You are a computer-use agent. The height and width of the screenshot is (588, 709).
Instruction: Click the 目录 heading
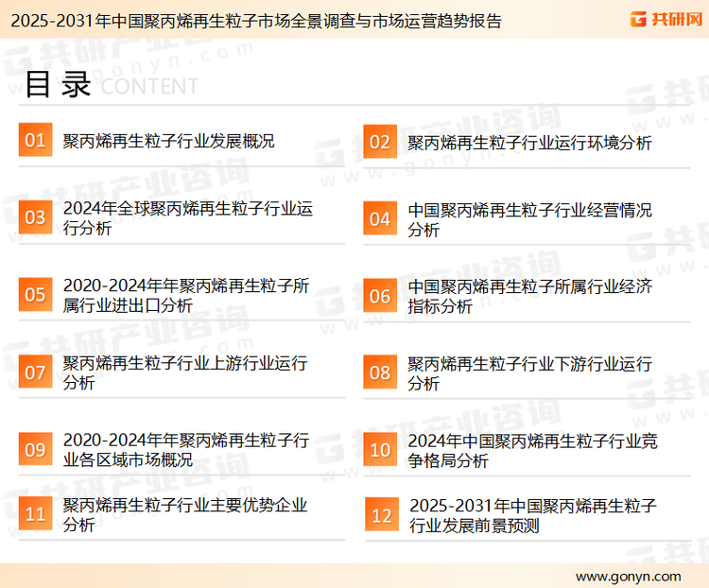click(x=58, y=84)
